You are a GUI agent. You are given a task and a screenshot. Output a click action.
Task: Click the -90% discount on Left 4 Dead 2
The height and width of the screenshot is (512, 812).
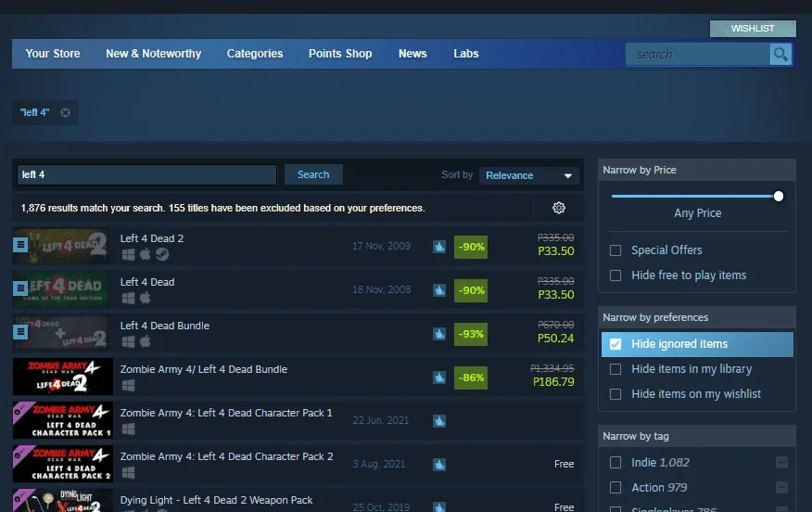[471, 247]
